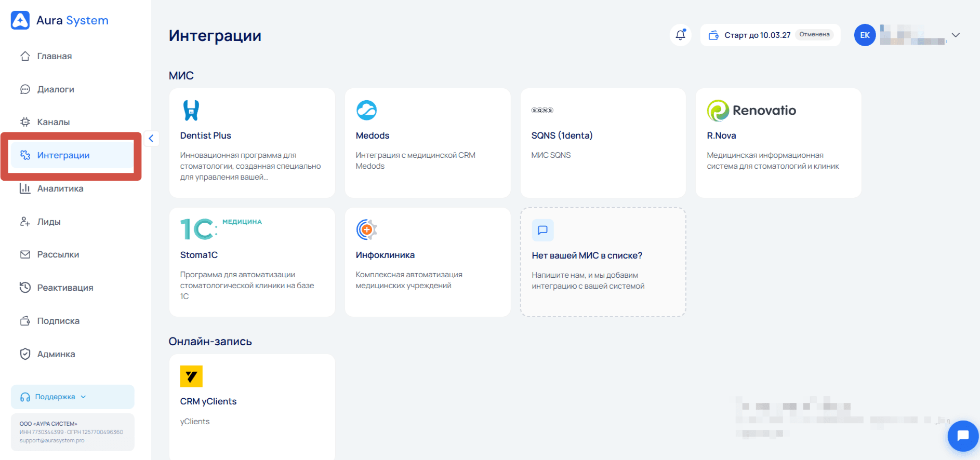The height and width of the screenshot is (460, 980).
Task: Click the lowercase 'yClients' description text
Action: click(x=195, y=422)
